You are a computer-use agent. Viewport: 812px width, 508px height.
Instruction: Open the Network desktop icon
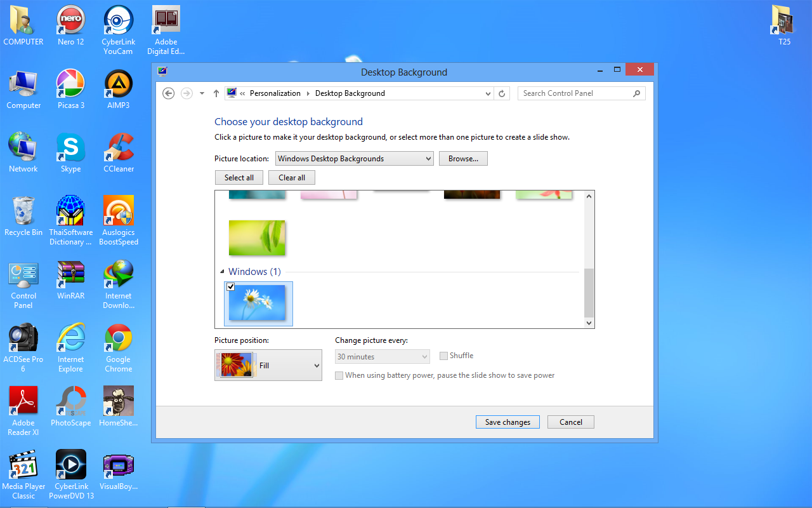23,153
